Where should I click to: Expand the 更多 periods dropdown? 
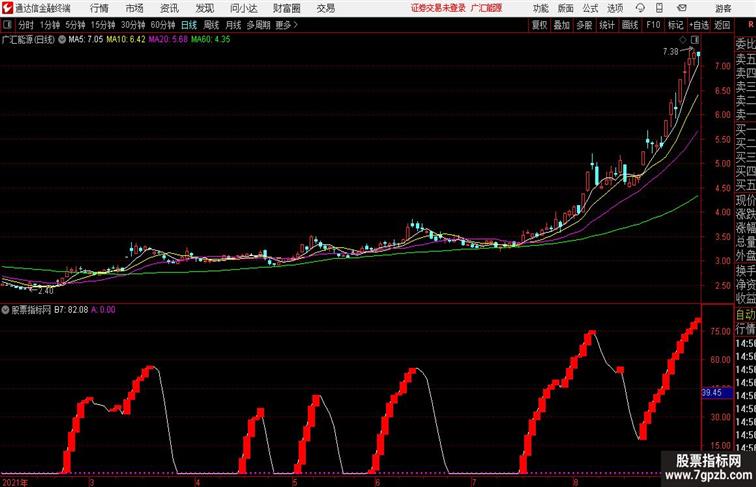click(x=287, y=25)
